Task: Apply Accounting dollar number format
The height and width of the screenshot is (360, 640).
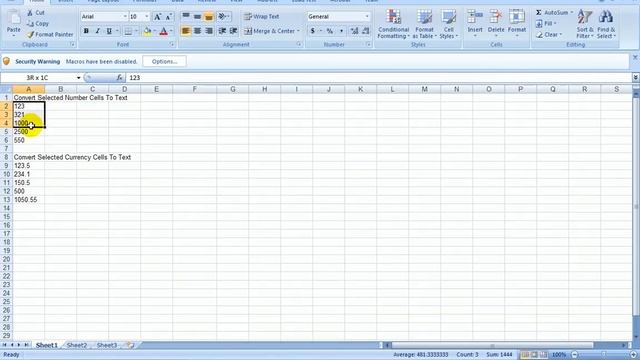Action: coord(313,31)
